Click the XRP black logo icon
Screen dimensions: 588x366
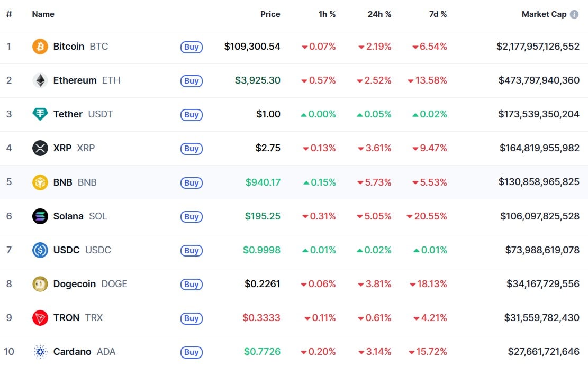40,148
